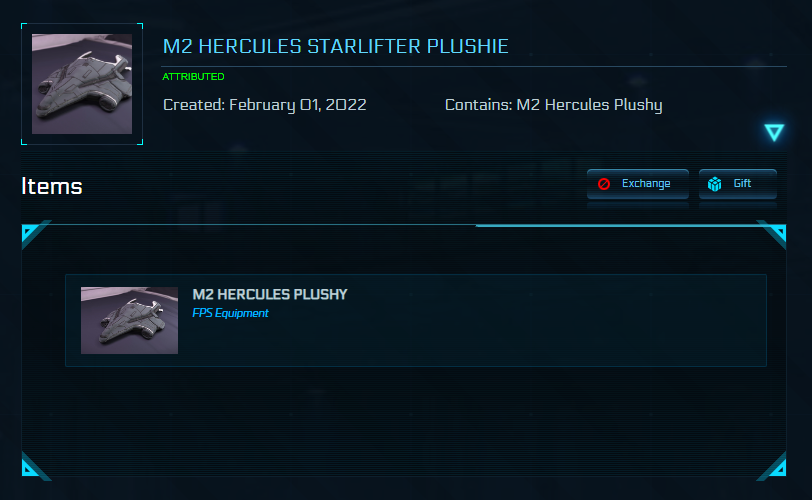Click the Items section heading
The width and height of the screenshot is (812, 500).
tap(52, 186)
